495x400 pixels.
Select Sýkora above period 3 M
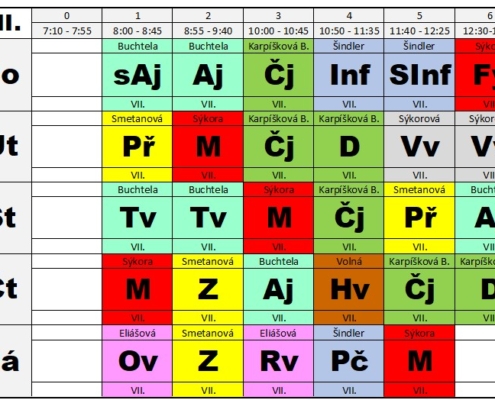(278, 190)
